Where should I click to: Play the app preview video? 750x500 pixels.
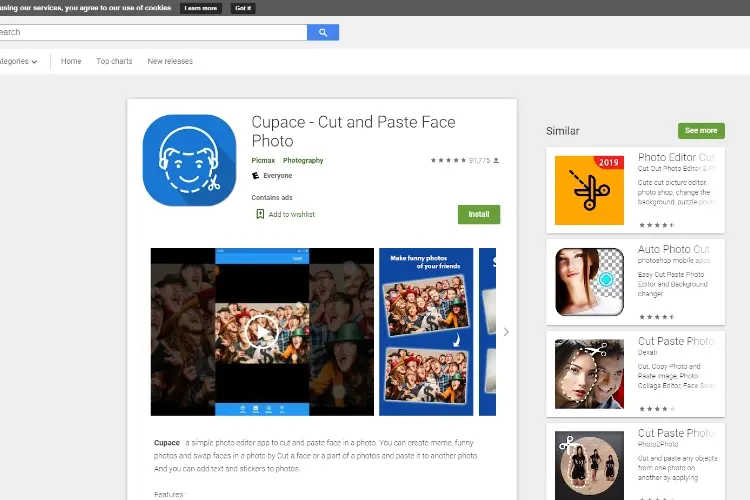(x=261, y=332)
